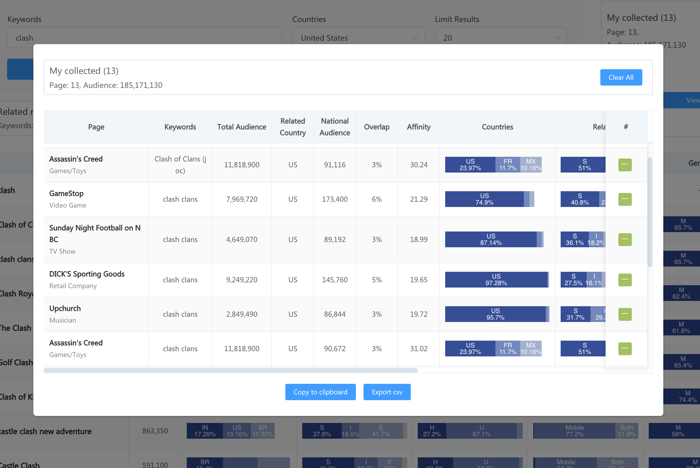Remove Upchurch row using minus icon
The width and height of the screenshot is (700, 468).
(625, 314)
